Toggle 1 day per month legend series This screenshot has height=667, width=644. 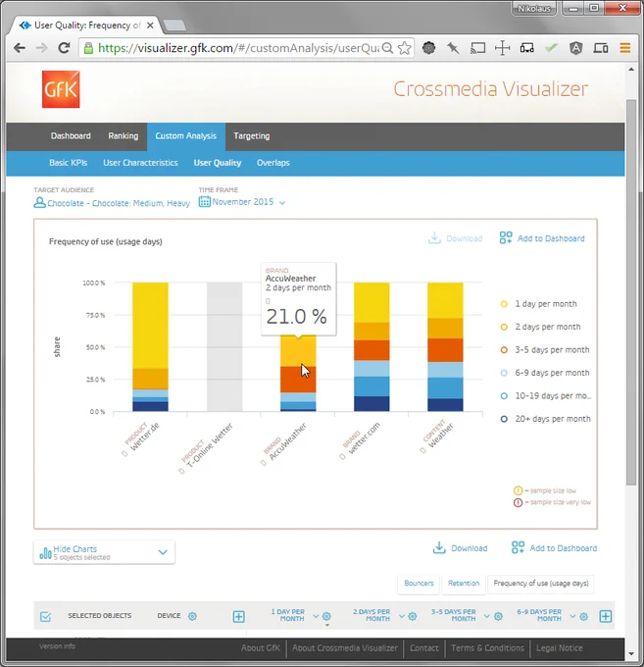tap(540, 304)
